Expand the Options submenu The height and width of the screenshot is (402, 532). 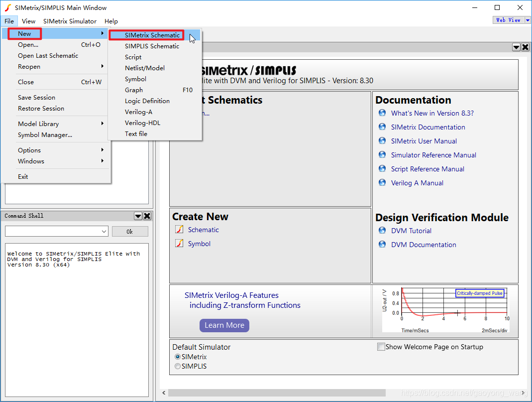pyautogui.click(x=103, y=150)
